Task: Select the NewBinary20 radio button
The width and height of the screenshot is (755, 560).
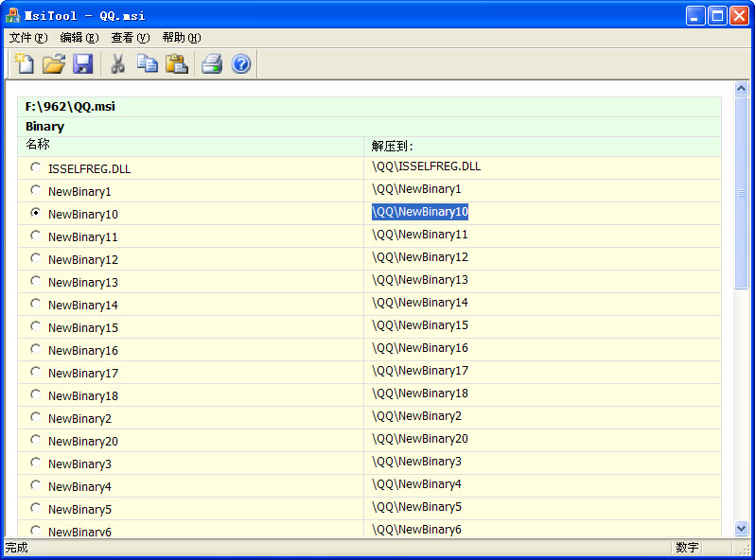Action: (x=36, y=440)
